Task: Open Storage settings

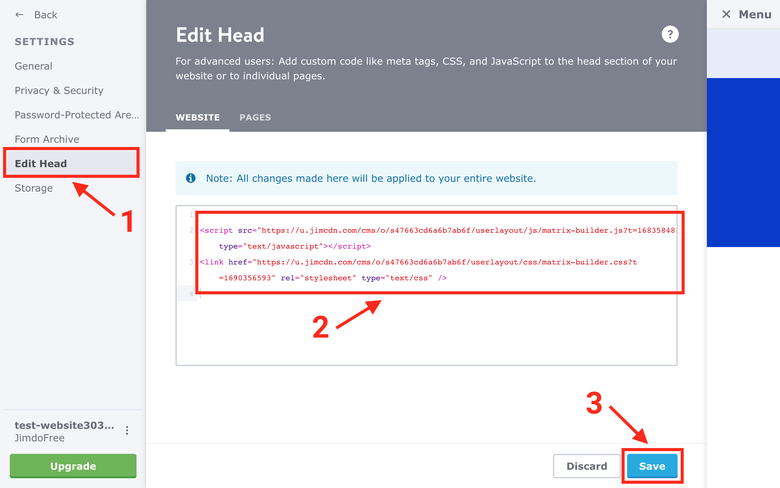Action: 33,188
